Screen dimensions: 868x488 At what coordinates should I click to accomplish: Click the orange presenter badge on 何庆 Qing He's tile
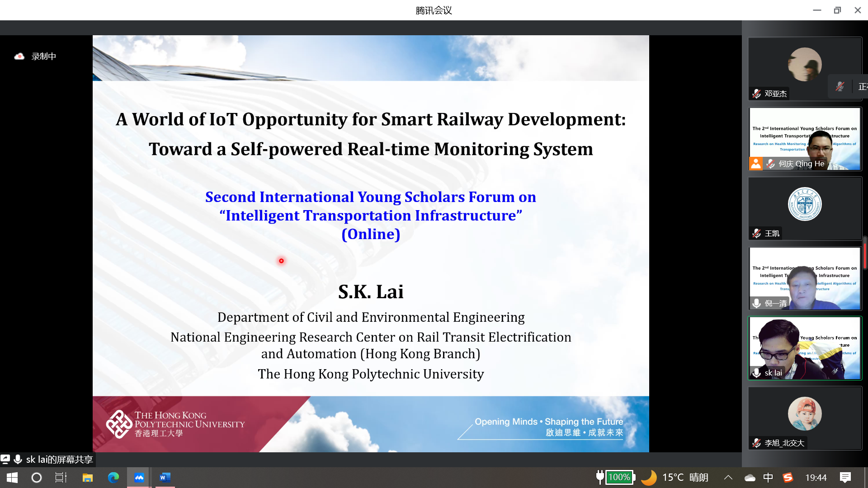(x=756, y=164)
